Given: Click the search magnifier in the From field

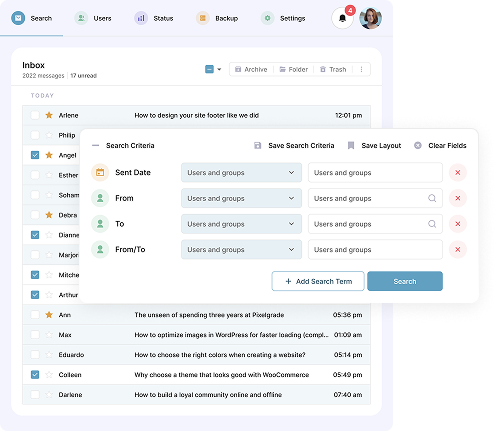Looking at the screenshot, I should 432,198.
